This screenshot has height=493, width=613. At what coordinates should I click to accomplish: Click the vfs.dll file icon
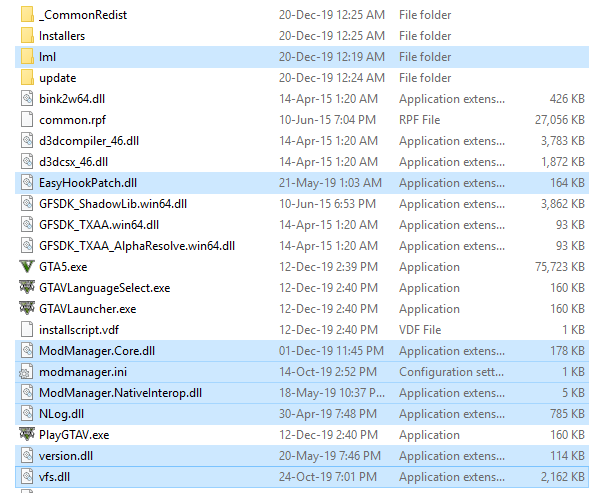(27, 477)
